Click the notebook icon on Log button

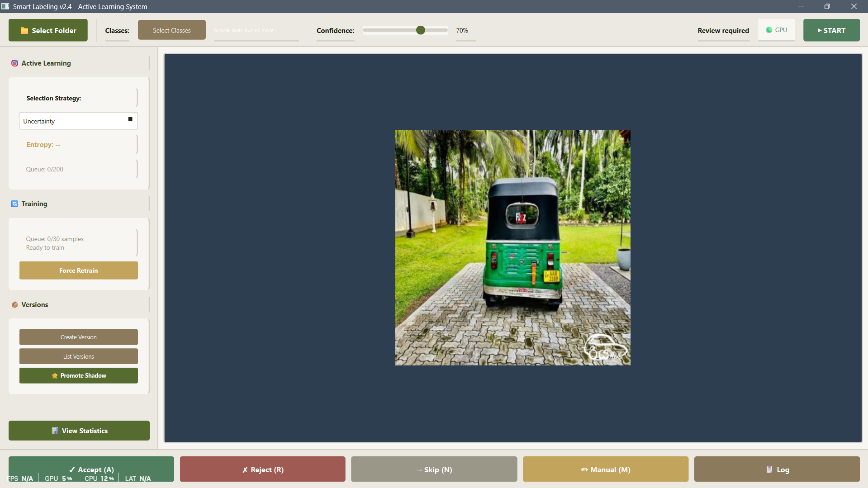click(769, 469)
